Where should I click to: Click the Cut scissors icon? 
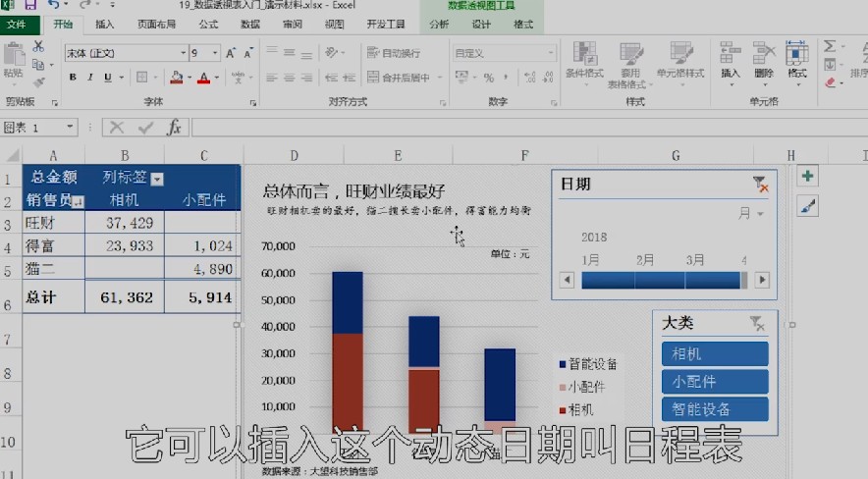click(x=38, y=46)
